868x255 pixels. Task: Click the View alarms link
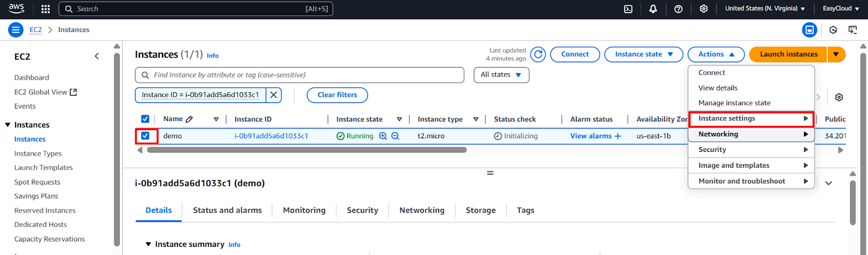(591, 136)
